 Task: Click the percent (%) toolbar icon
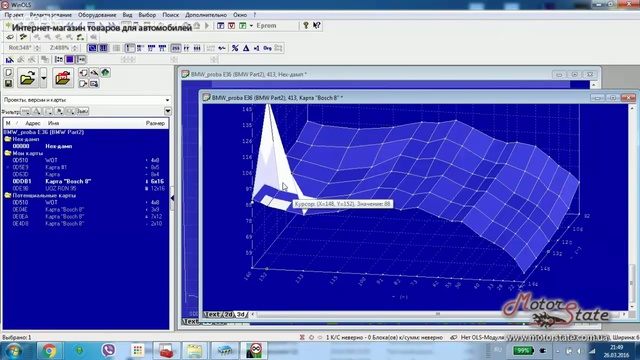pos(235,48)
